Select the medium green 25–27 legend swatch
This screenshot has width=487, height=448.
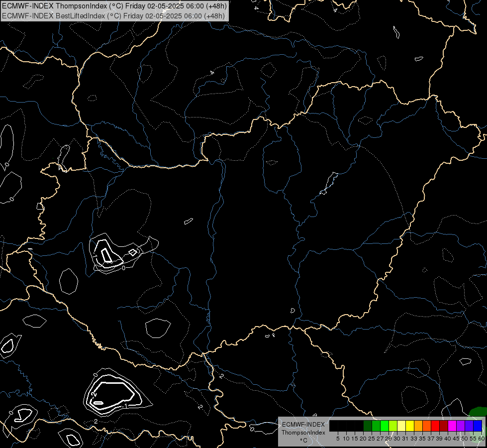click(x=376, y=426)
